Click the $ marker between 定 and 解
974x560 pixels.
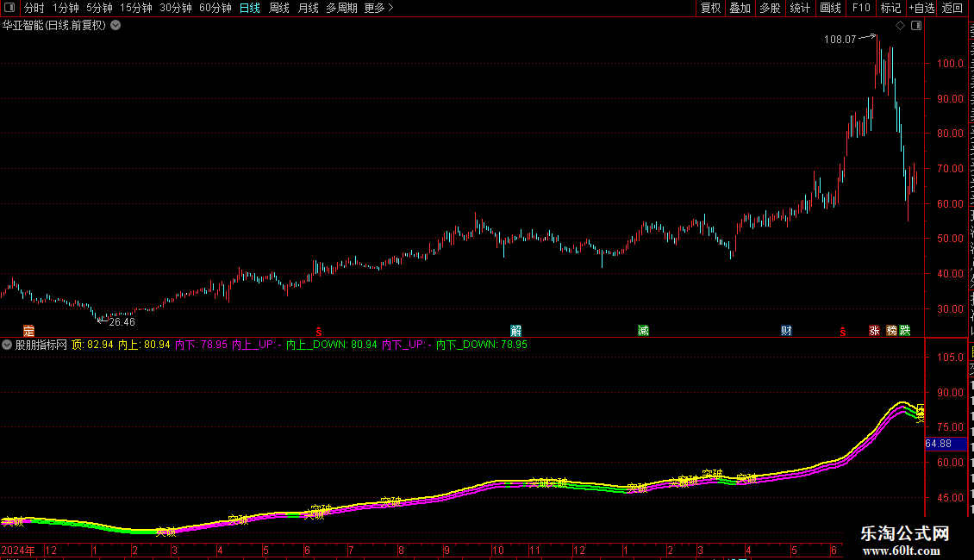coord(319,332)
